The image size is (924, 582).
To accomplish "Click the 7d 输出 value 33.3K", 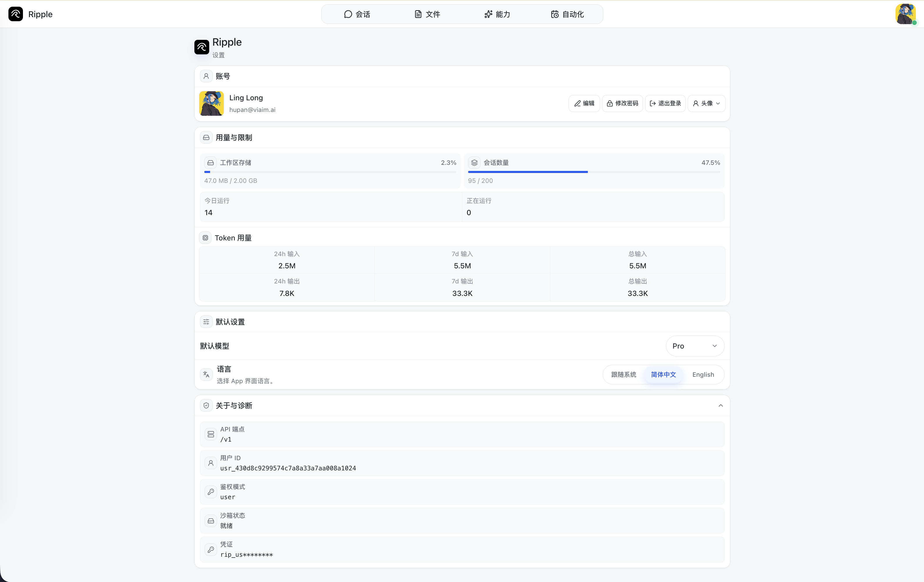I will click(462, 293).
